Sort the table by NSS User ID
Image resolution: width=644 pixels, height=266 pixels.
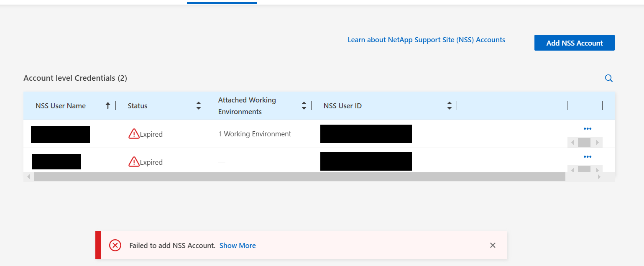click(449, 105)
